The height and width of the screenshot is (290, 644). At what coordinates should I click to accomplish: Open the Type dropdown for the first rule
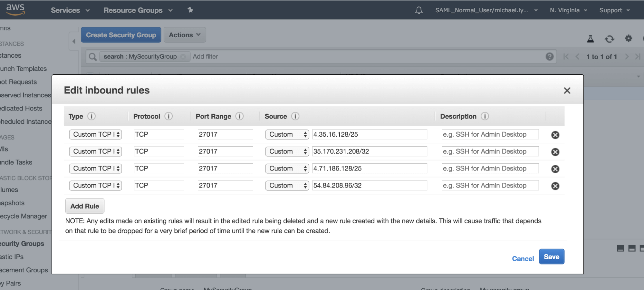coord(95,134)
